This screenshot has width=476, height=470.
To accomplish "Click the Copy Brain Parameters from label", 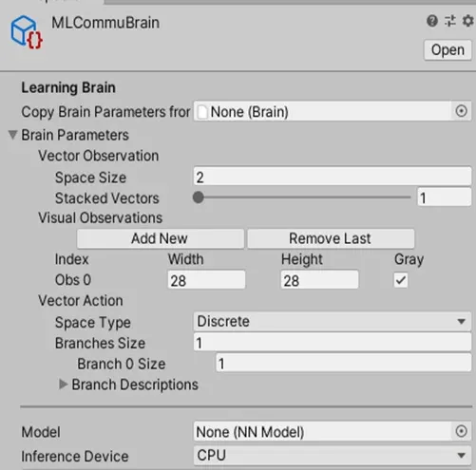I will [105, 112].
